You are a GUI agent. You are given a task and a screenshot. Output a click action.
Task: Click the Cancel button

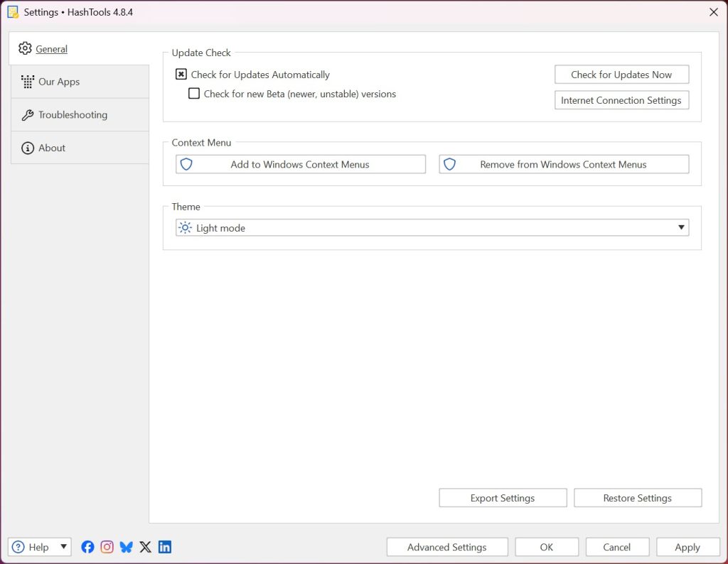coord(617,547)
